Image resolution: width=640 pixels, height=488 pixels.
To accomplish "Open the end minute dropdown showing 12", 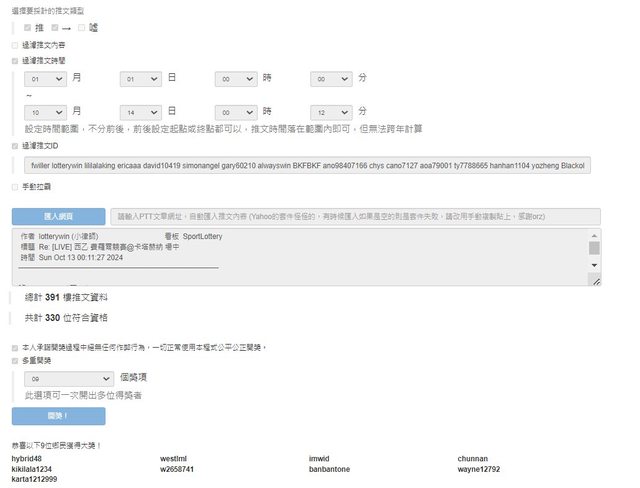I will point(332,111).
